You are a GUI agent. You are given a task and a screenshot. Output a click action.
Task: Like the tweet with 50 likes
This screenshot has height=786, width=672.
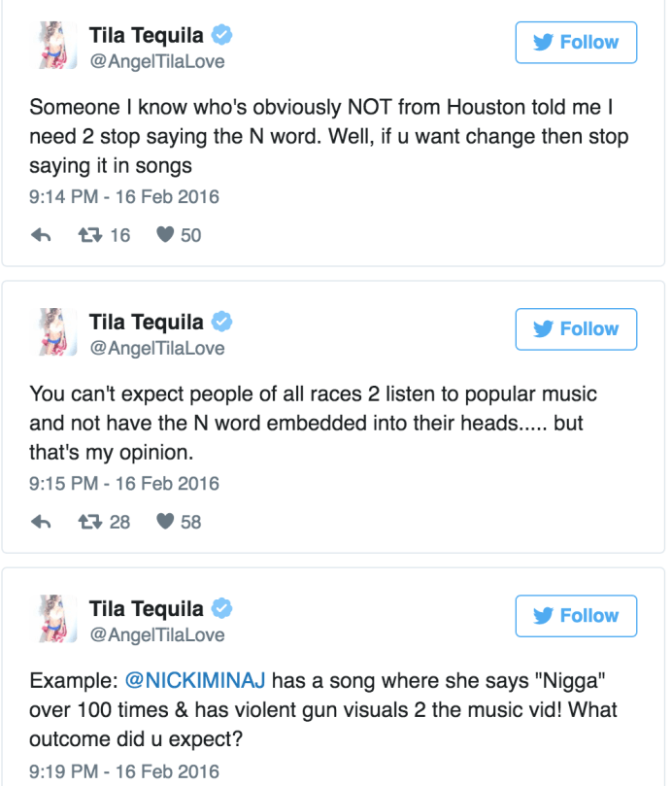pyautogui.click(x=165, y=235)
